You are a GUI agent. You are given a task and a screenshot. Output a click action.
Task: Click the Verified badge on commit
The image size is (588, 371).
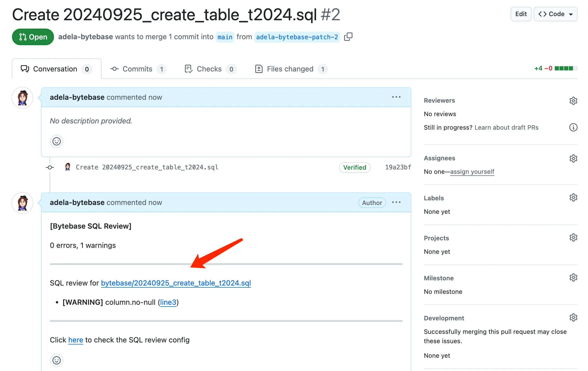(355, 167)
